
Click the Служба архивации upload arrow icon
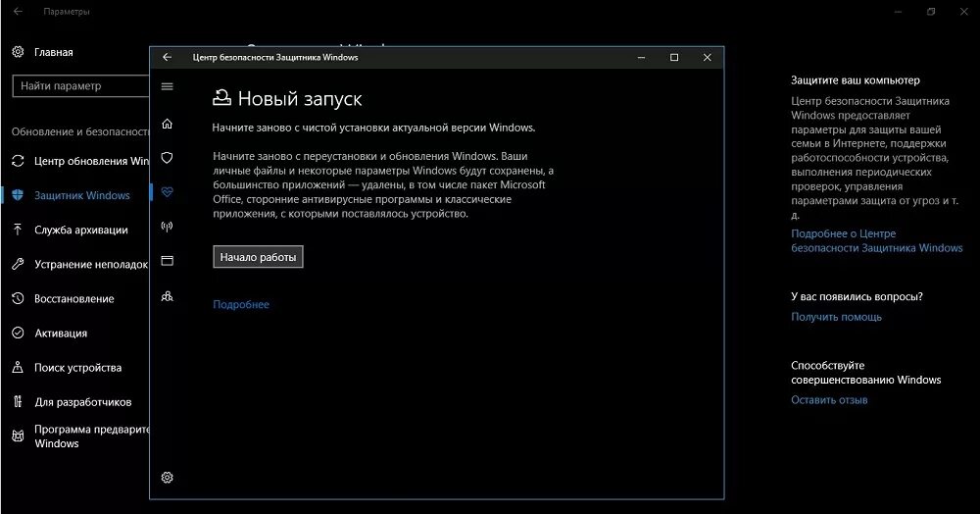pyautogui.click(x=18, y=230)
